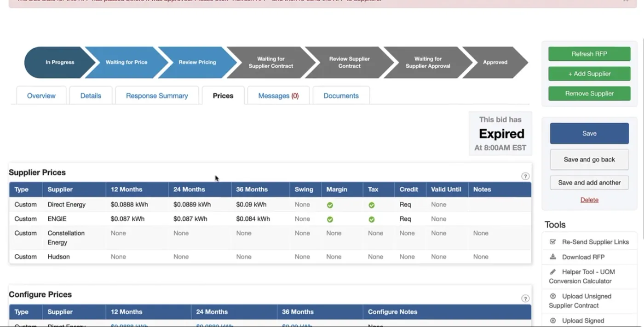The image size is (644, 327).
Task: Click the + Add Supplier button
Action: pos(589,74)
